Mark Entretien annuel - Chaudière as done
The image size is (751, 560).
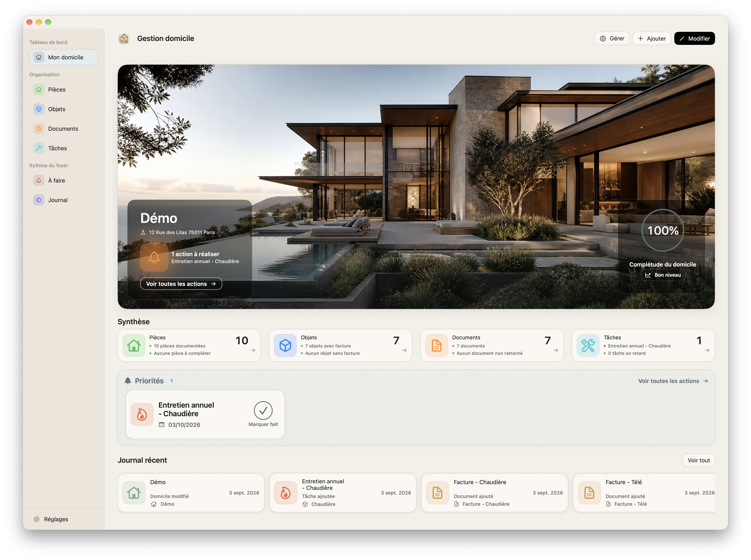pyautogui.click(x=263, y=414)
